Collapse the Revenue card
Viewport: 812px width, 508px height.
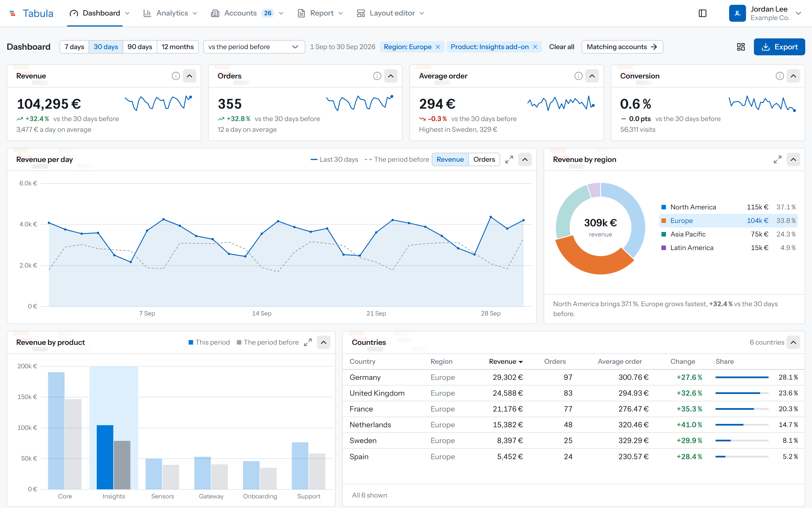click(x=189, y=76)
